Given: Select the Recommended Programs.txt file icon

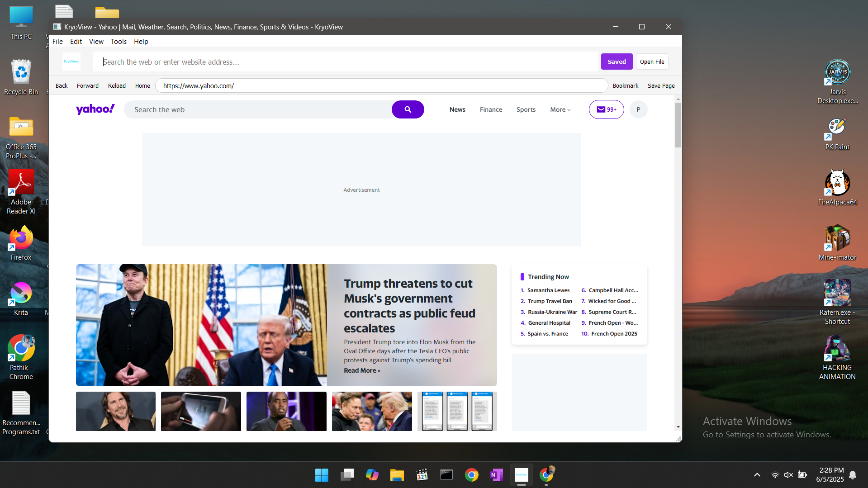Looking at the screenshot, I should [21, 413].
